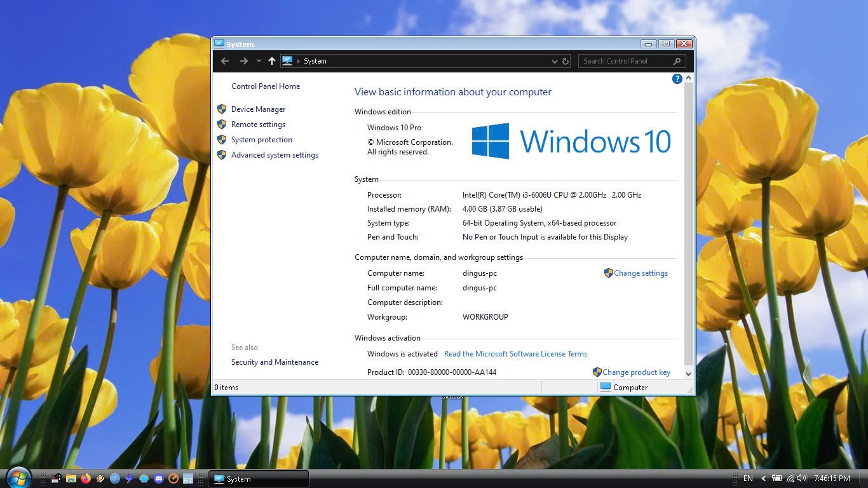Screen dimensions: 868x488
Task: Click the scroll down arrow of the window
Action: (x=688, y=374)
